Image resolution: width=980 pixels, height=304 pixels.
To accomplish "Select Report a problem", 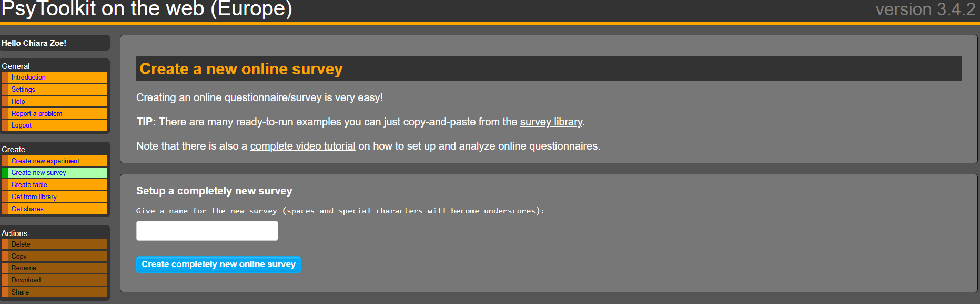I will (37, 114).
